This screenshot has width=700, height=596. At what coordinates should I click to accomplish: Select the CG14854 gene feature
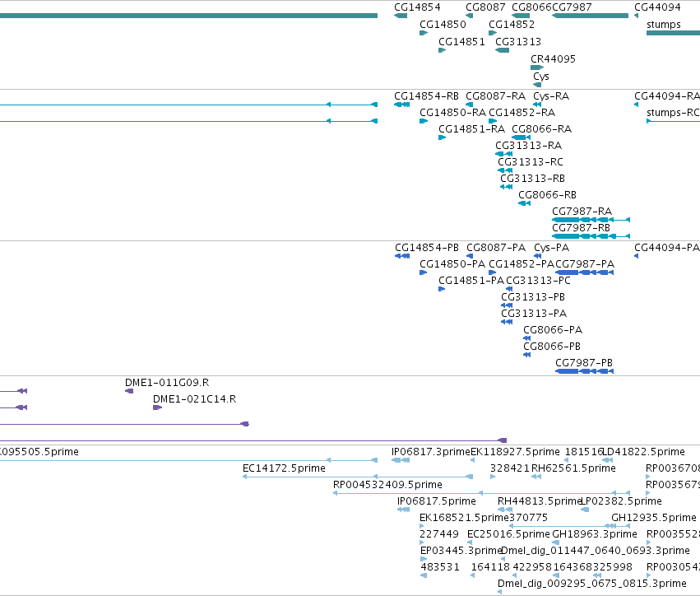(x=401, y=16)
